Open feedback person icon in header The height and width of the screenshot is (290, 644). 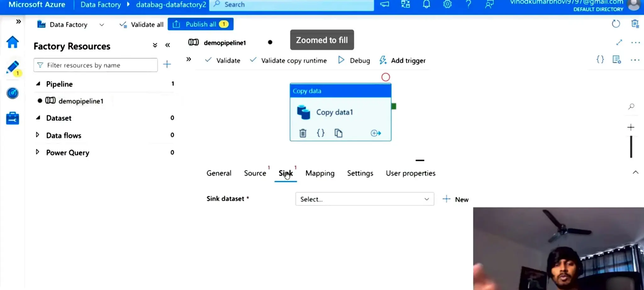[x=489, y=4]
